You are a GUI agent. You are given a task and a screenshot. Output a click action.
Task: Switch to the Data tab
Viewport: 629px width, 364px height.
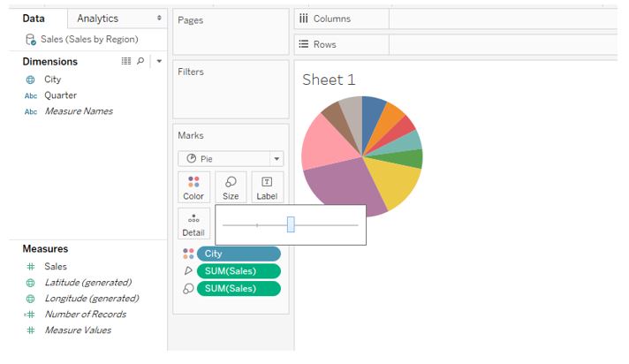[34, 19]
